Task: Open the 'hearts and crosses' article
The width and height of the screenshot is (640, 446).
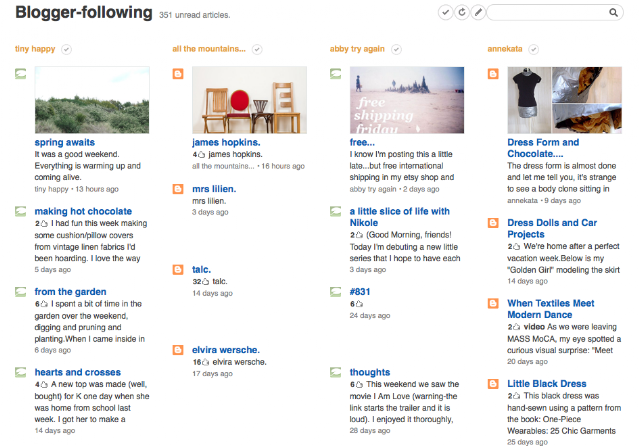Action: pos(78,372)
